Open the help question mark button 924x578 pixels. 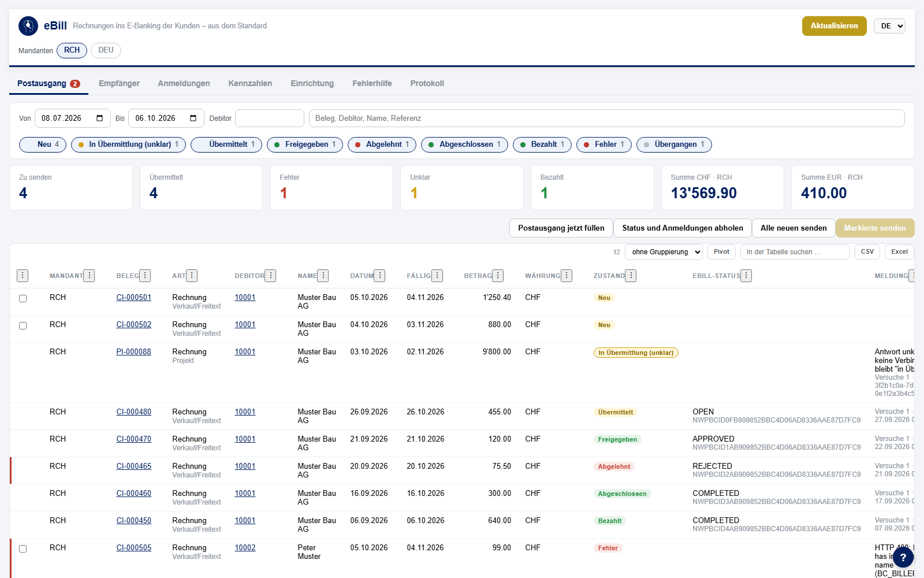tap(903, 557)
